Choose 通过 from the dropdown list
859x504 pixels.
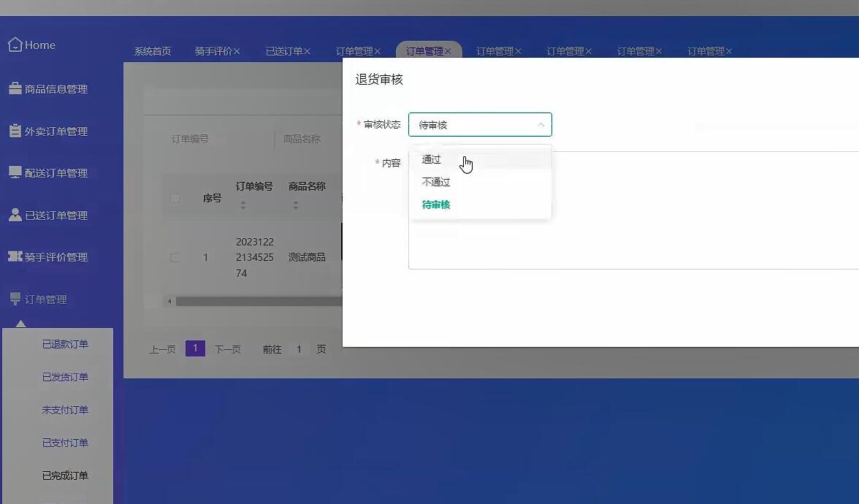481,159
